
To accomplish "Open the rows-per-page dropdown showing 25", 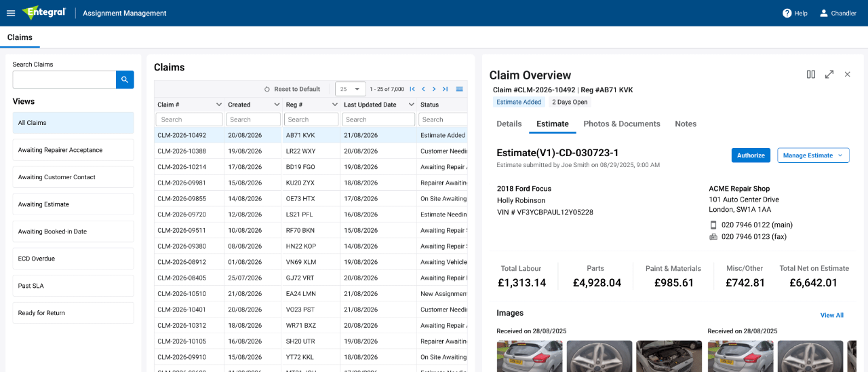I will (351, 89).
